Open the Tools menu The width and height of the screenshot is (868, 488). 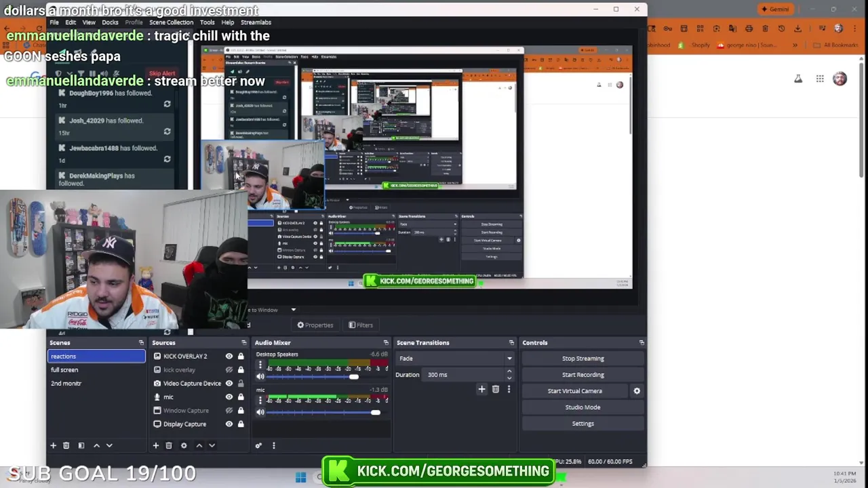point(208,22)
